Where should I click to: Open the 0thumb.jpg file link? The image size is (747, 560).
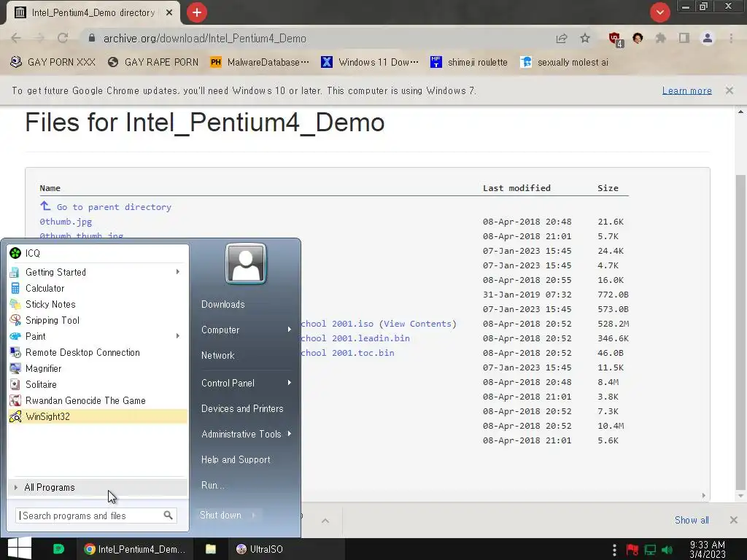point(66,222)
